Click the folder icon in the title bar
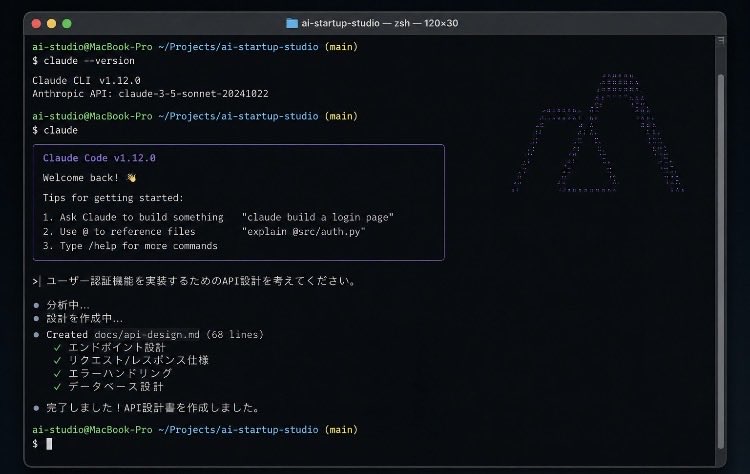 pos(292,23)
